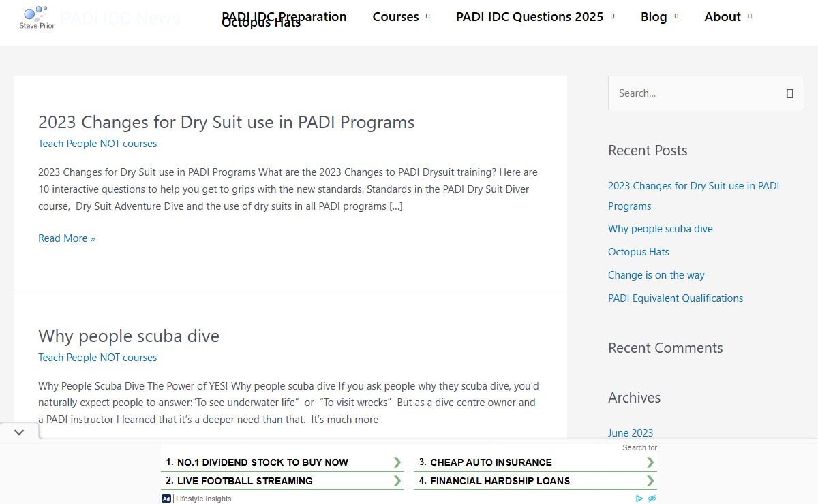Expand the Courses menu dropdown arrow
Viewport: 818px width, 504px height.
point(427,16)
